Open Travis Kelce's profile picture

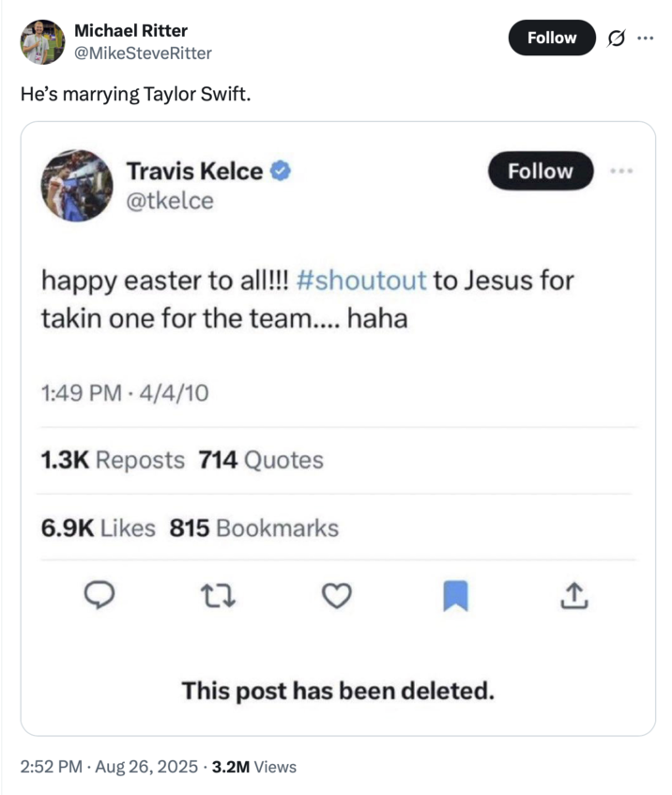(x=77, y=186)
